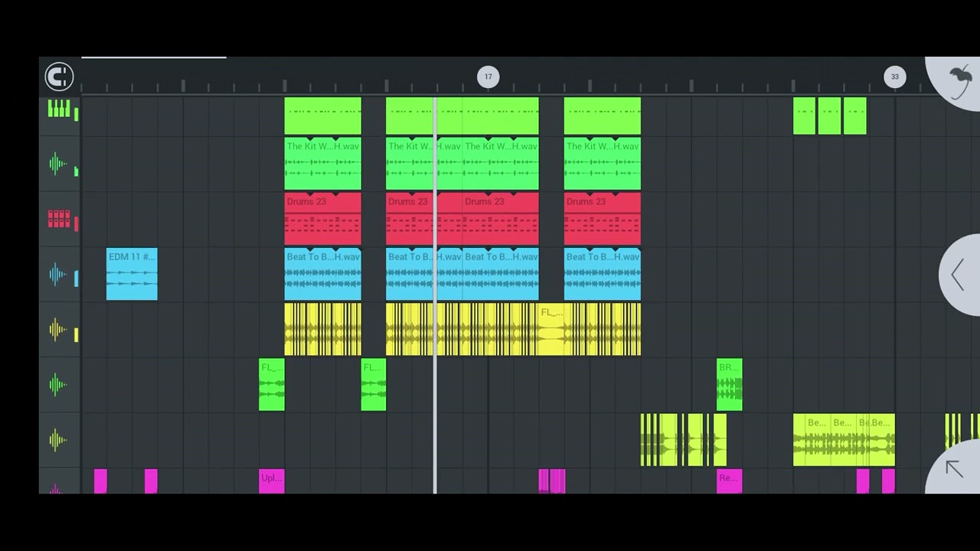Image resolution: width=980 pixels, height=551 pixels.
Task: Select the blue waveform track icon
Action: click(x=58, y=274)
